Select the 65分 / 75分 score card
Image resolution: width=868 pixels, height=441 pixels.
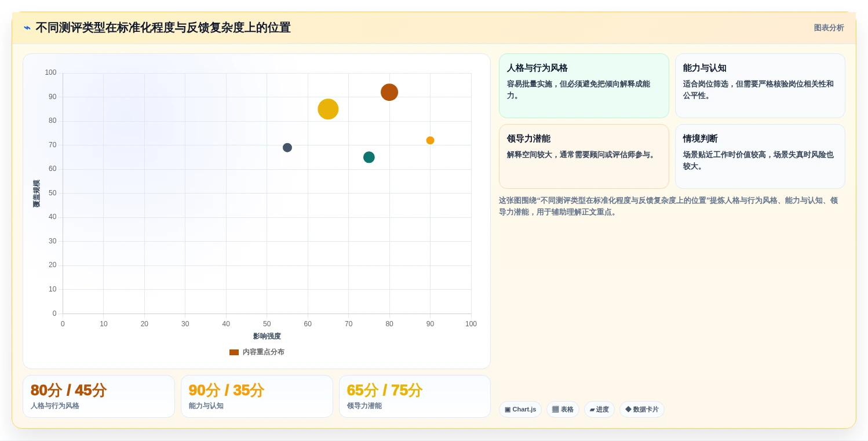(415, 396)
